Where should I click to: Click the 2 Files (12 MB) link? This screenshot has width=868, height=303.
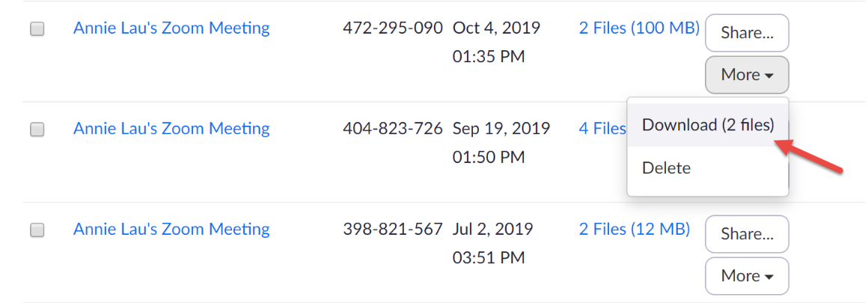(635, 230)
